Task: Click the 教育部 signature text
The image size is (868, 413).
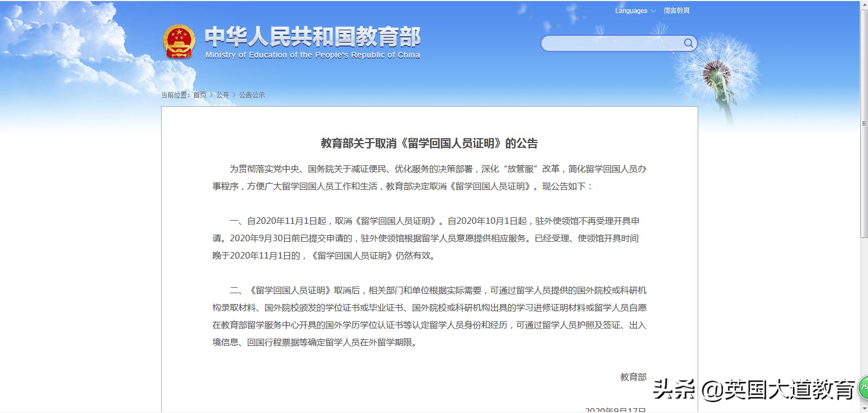Action: pyautogui.click(x=633, y=377)
